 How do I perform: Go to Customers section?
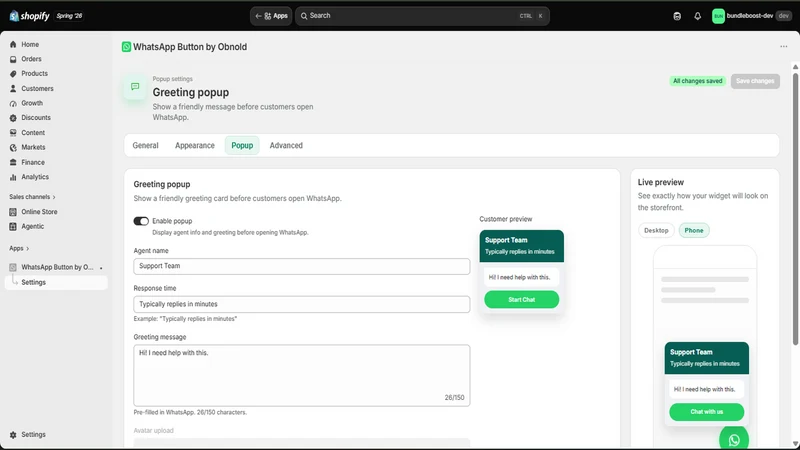(37, 88)
